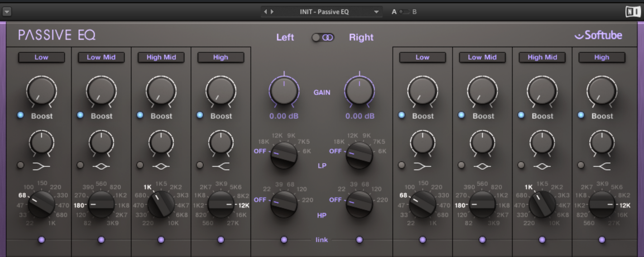The image size is (644, 257).
Task: Click the Native Instruments NI logo
Action: tap(633, 12)
